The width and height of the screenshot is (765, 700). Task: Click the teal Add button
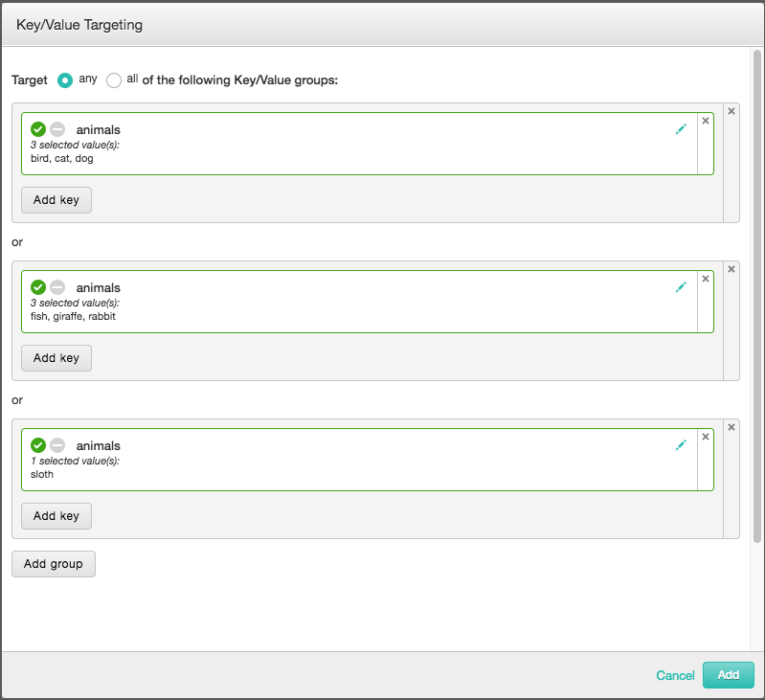click(729, 675)
